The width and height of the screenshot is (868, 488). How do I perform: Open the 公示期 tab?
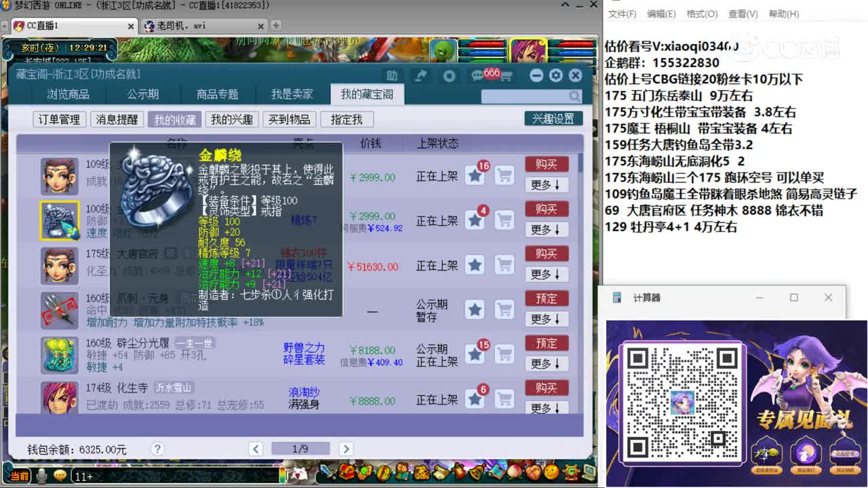(x=143, y=94)
